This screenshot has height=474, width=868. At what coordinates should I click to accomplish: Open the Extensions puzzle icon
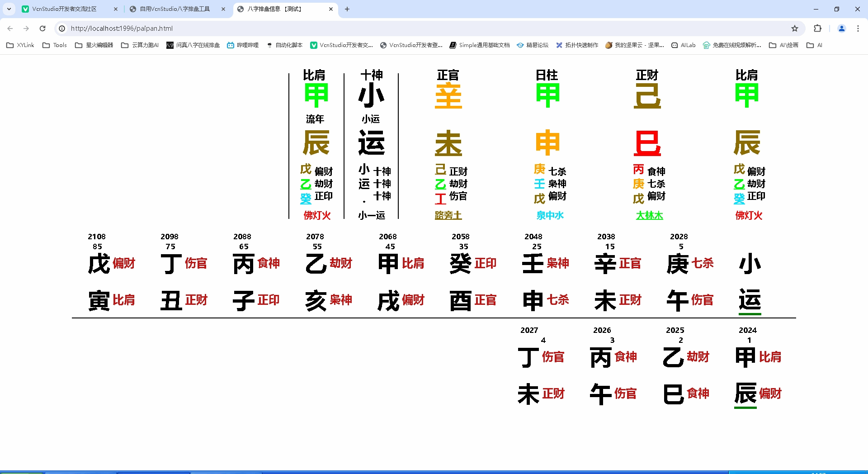[817, 28]
